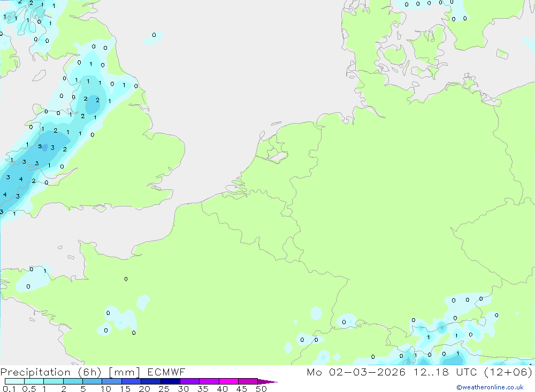The width and height of the screenshot is (535, 392).
Task: Click the '5' precipitation value over Wales
Action: click(x=40, y=147)
